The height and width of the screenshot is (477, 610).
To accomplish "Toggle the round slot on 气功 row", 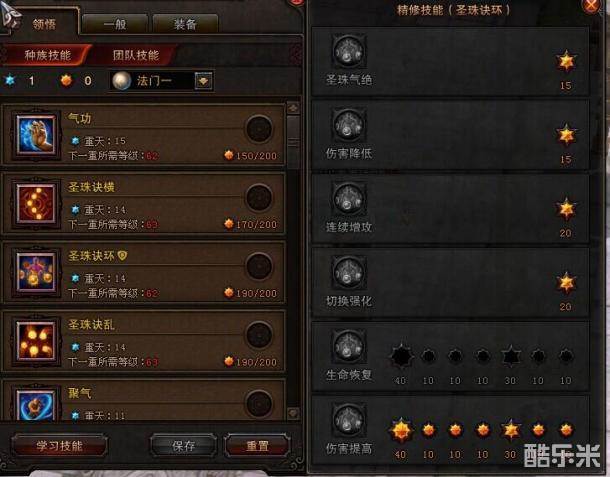I will (x=259, y=128).
